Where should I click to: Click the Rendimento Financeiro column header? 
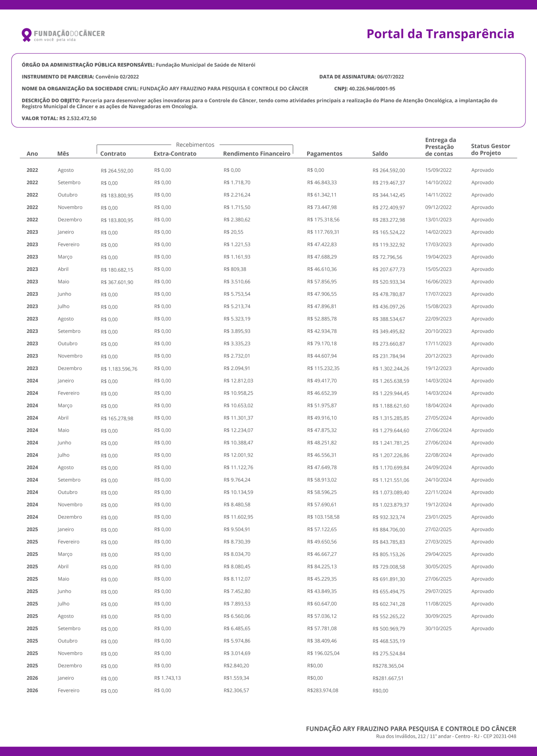[x=256, y=154]
